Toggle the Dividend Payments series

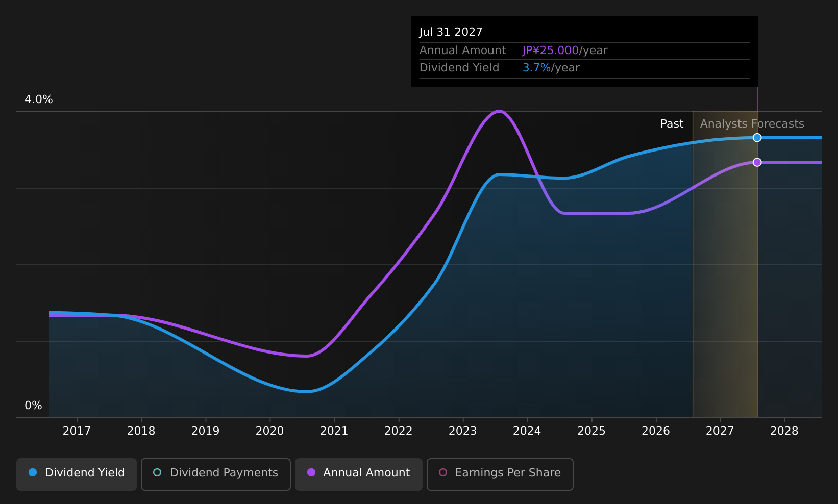(x=216, y=474)
